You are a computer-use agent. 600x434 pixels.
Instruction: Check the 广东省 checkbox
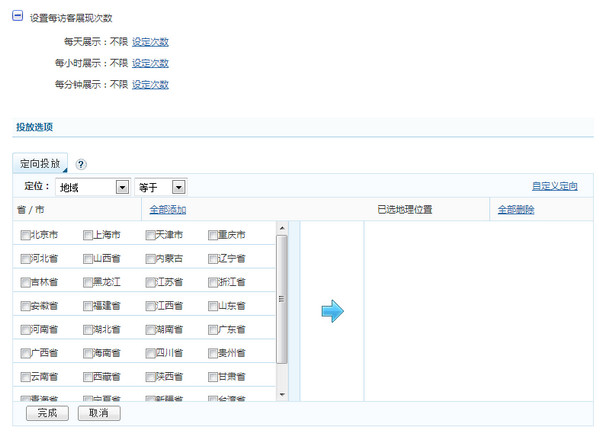pyautogui.click(x=213, y=330)
